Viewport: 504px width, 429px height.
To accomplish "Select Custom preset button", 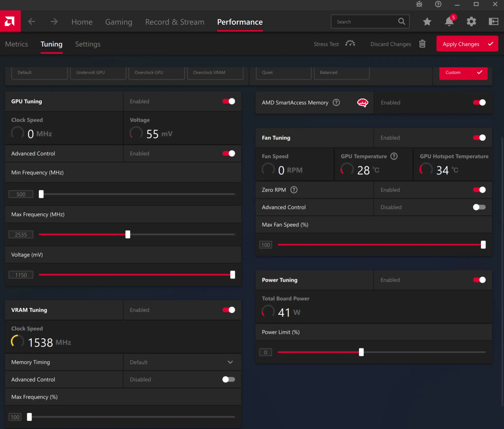I will pyautogui.click(x=463, y=73).
